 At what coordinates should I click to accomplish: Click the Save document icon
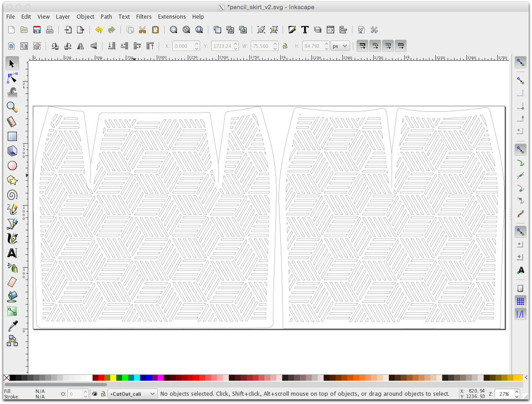[37, 30]
